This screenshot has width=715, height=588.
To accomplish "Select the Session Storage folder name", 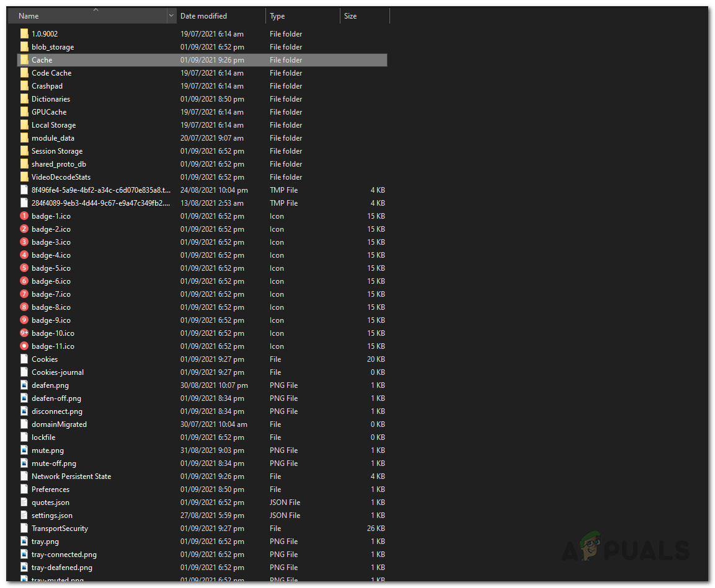I will 57,151.
